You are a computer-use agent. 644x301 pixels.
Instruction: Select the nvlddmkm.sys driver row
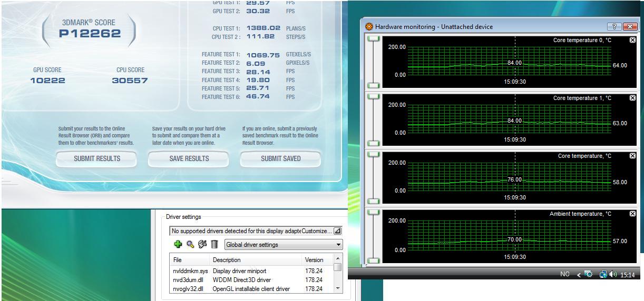pyautogui.click(x=252, y=271)
